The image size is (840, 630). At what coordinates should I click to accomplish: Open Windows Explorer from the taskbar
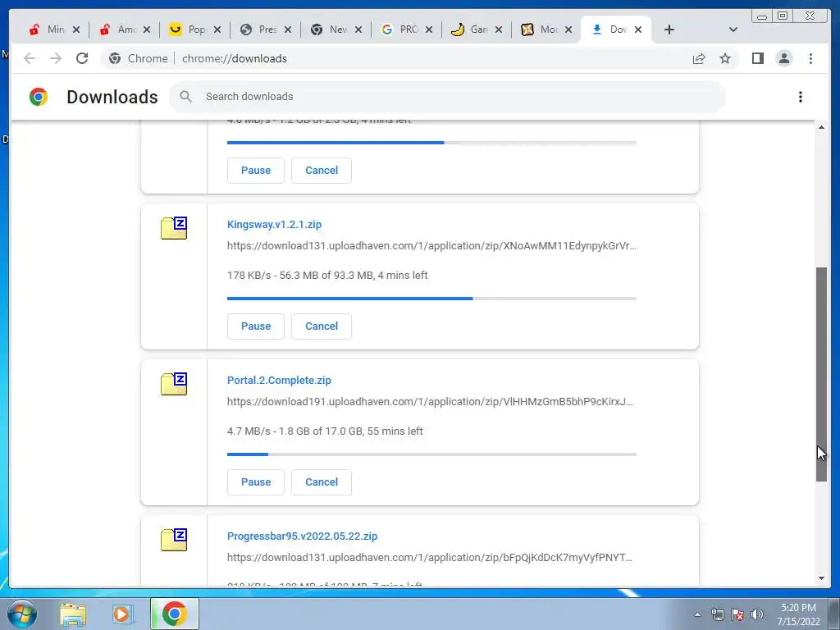[x=73, y=614]
